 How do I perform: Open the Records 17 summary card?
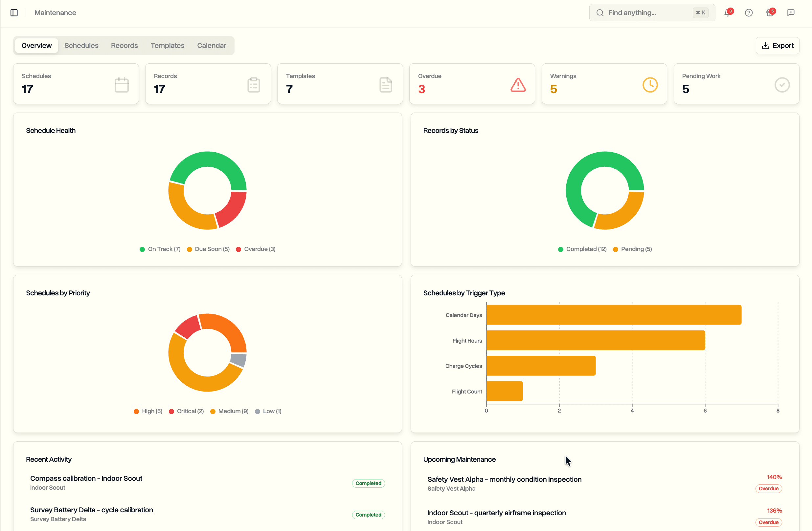pos(208,83)
